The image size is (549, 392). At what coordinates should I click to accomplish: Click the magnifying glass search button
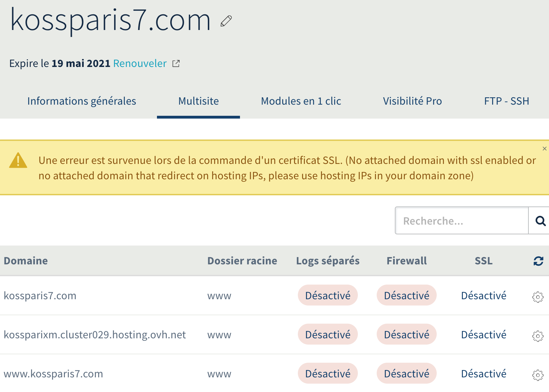coord(540,221)
